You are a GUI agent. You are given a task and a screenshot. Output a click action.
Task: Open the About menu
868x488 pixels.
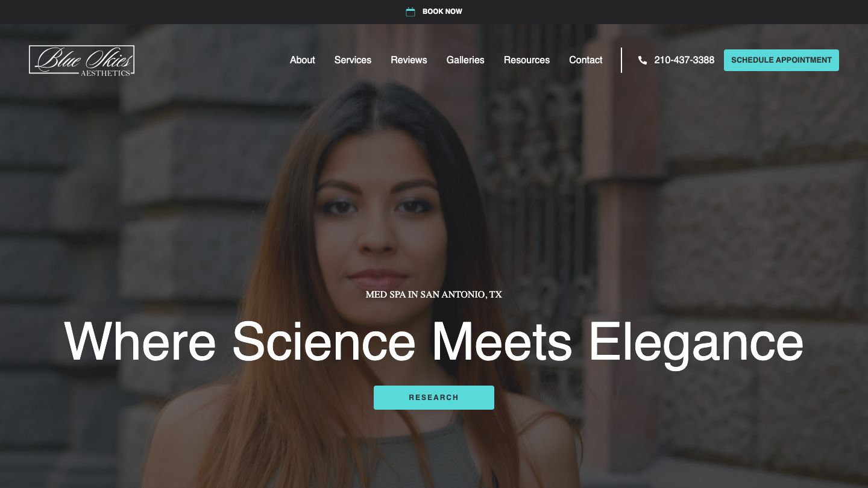[x=303, y=60]
